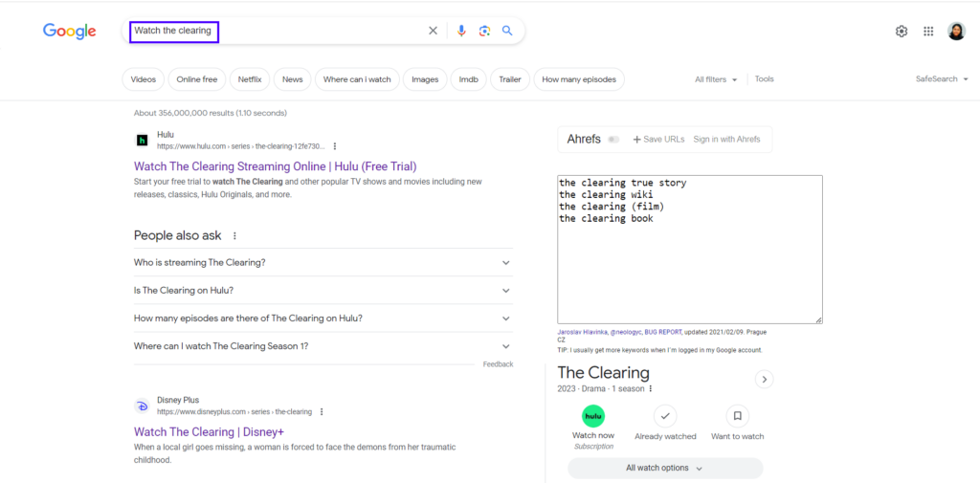
Task: Open Tools menu
Action: (x=765, y=78)
